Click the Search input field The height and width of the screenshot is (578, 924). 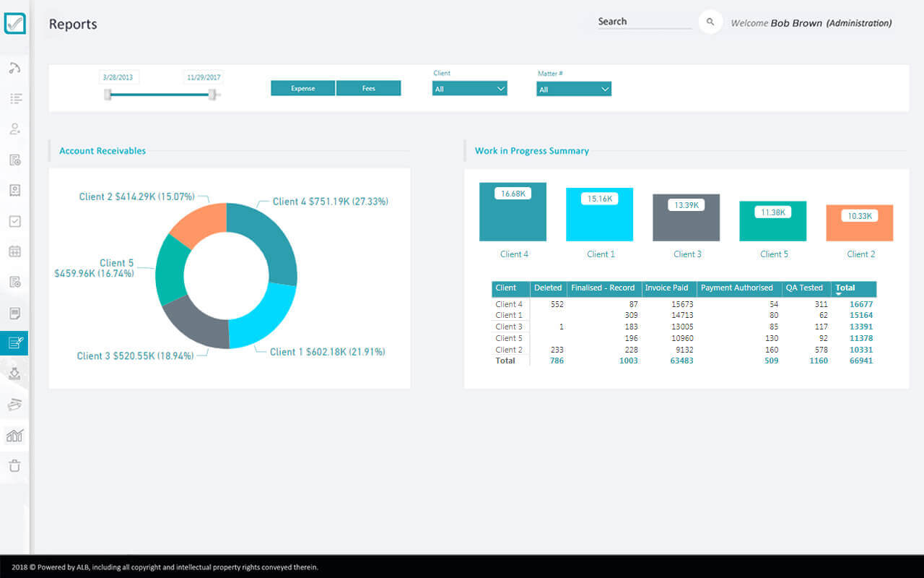[642, 22]
